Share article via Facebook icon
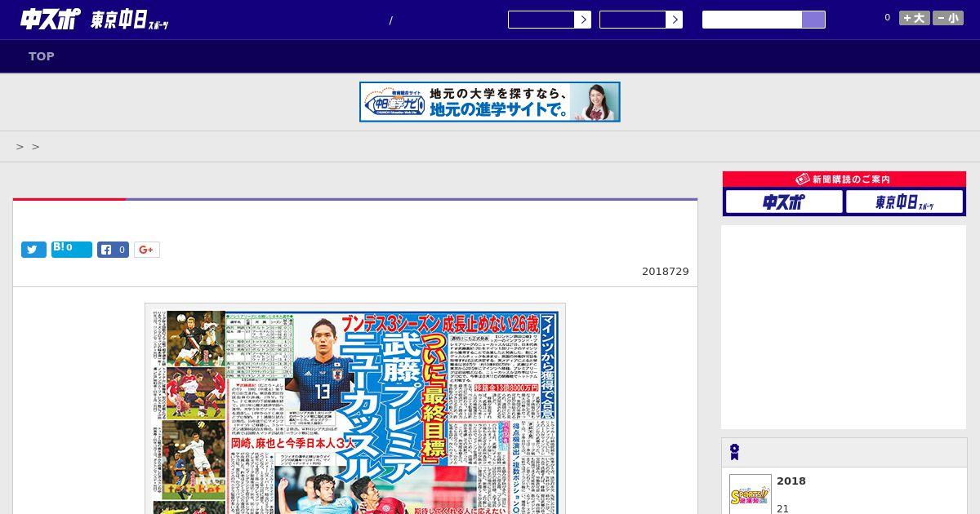Viewport: 980px width, 514px height. click(x=114, y=250)
